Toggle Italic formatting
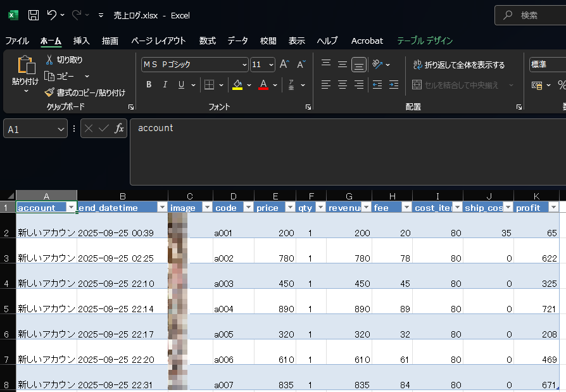The width and height of the screenshot is (566, 392). (165, 85)
